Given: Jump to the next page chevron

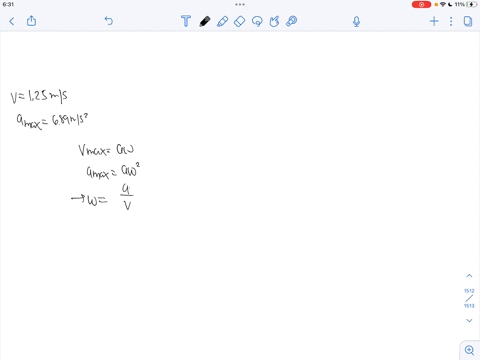Looking at the screenshot, I should (x=469, y=320).
